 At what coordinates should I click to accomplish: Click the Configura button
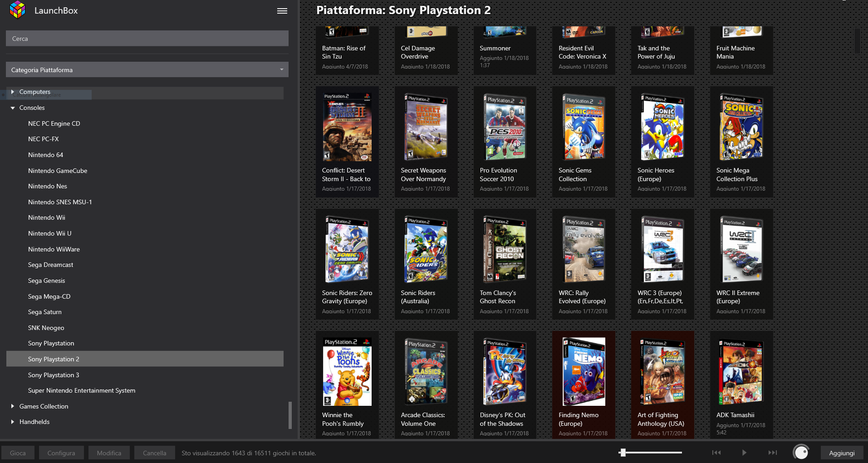coord(61,453)
